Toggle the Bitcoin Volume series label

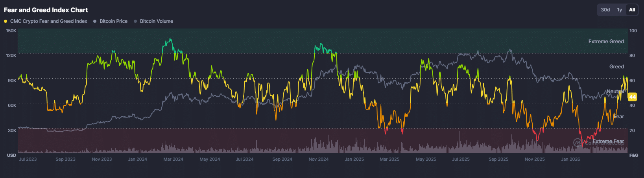pos(156,21)
